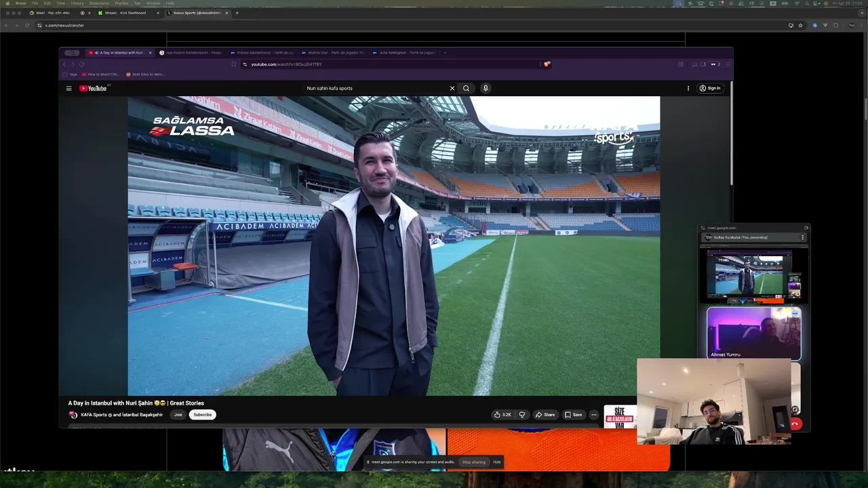
Task: Subscribe to KAFA Sports
Action: 203,415
